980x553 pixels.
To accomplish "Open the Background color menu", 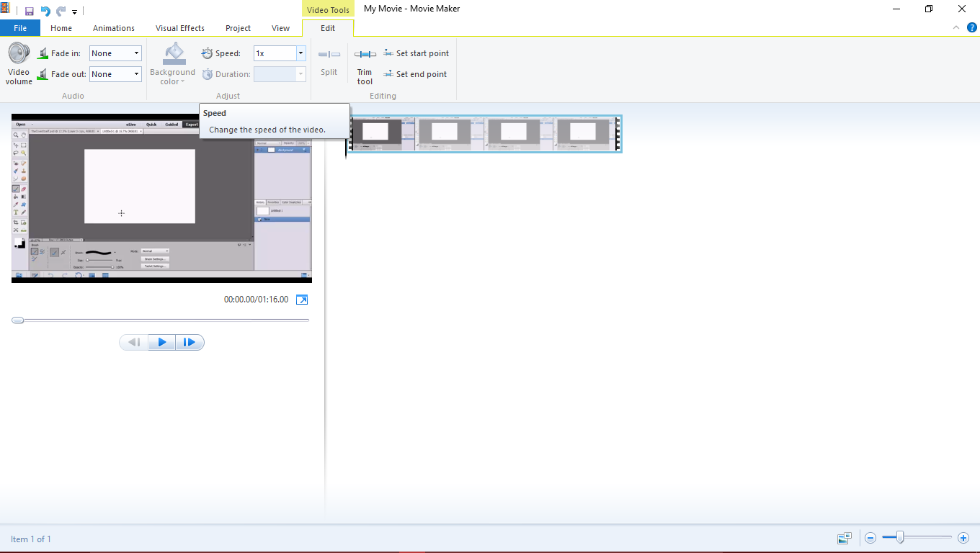I will pos(173,64).
